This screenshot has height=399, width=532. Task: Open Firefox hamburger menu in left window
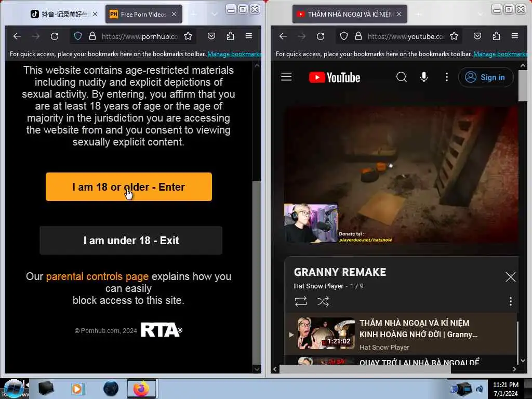[249, 36]
